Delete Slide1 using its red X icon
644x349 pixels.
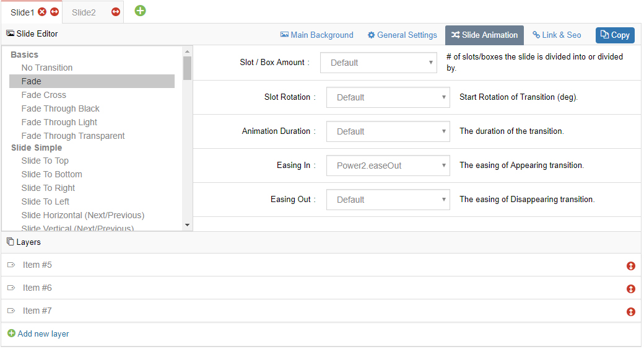pyautogui.click(x=42, y=12)
